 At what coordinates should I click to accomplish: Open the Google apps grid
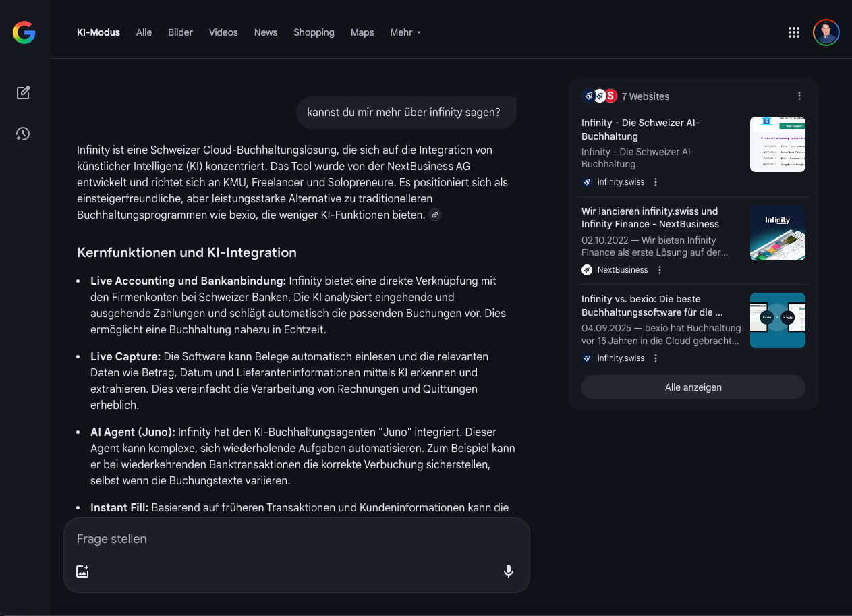pos(794,32)
